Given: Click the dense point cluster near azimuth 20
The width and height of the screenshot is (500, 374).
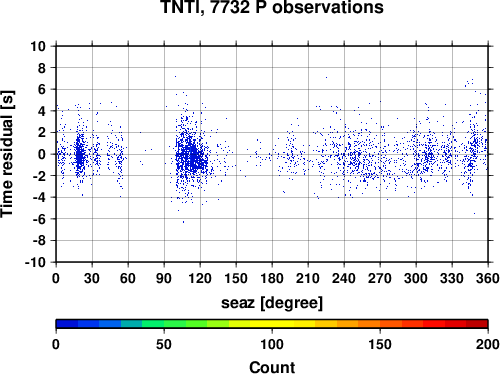Looking at the screenshot, I should click(79, 155).
